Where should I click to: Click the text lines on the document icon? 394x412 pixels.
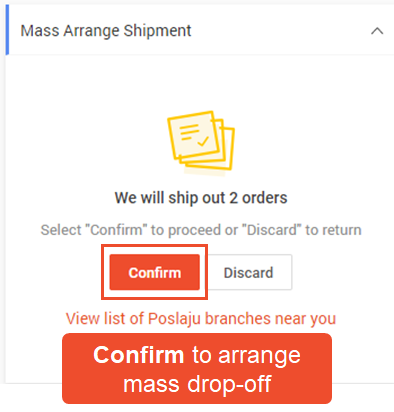click(190, 132)
